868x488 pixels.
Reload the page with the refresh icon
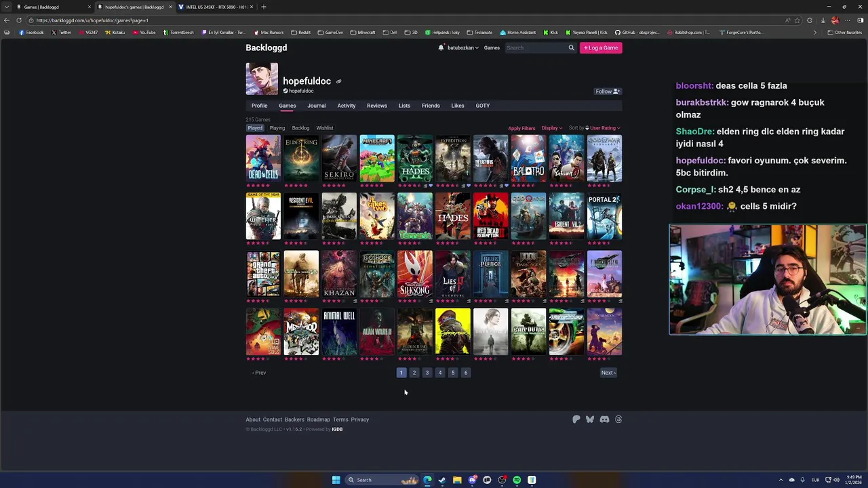(18, 20)
